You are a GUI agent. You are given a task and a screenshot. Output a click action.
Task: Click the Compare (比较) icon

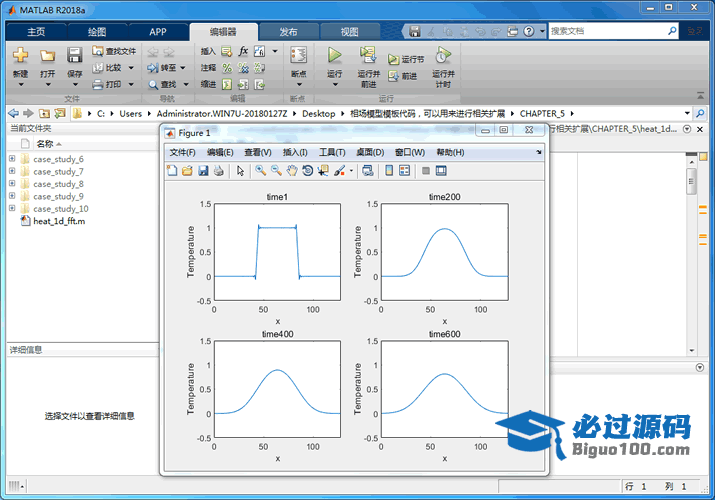(98, 68)
